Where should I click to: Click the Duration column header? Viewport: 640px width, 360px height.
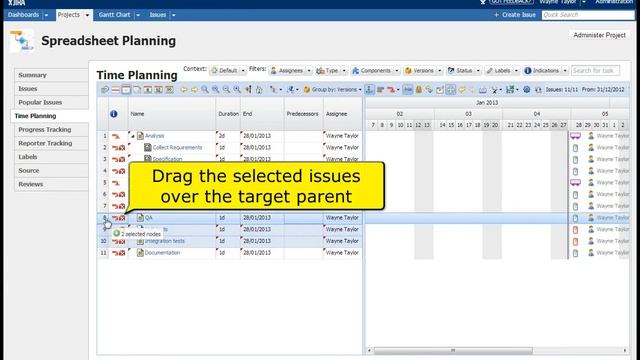point(228,114)
